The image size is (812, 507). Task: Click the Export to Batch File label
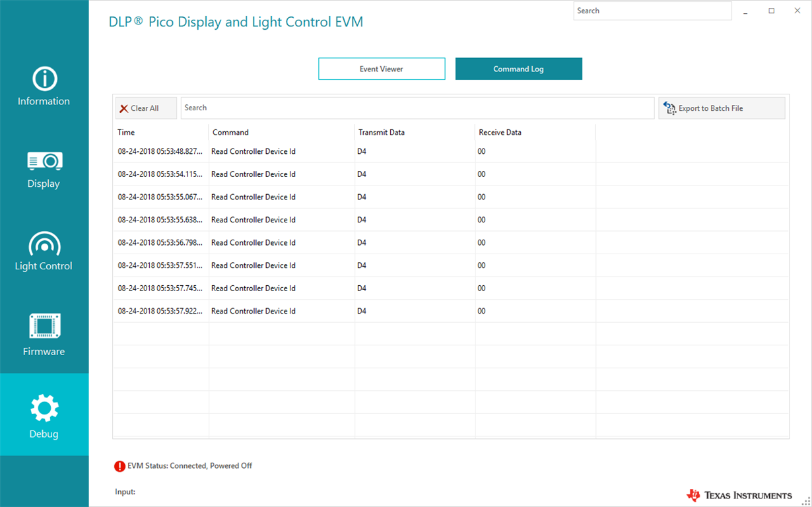(x=711, y=108)
